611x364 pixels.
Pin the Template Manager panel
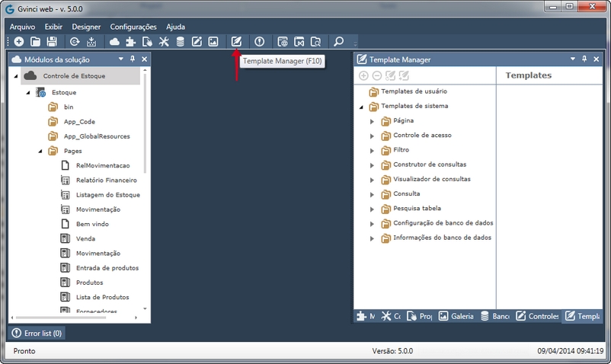coord(584,59)
